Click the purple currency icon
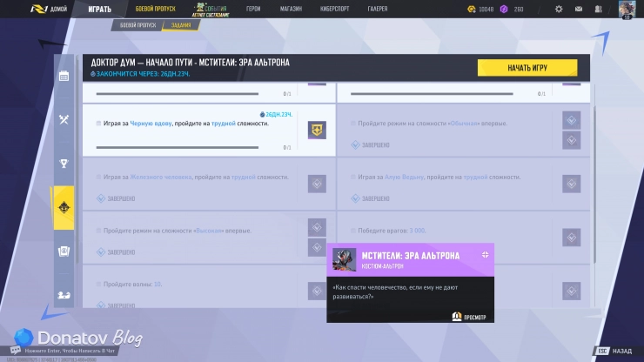Viewport: 644px width, 362px height. [504, 9]
